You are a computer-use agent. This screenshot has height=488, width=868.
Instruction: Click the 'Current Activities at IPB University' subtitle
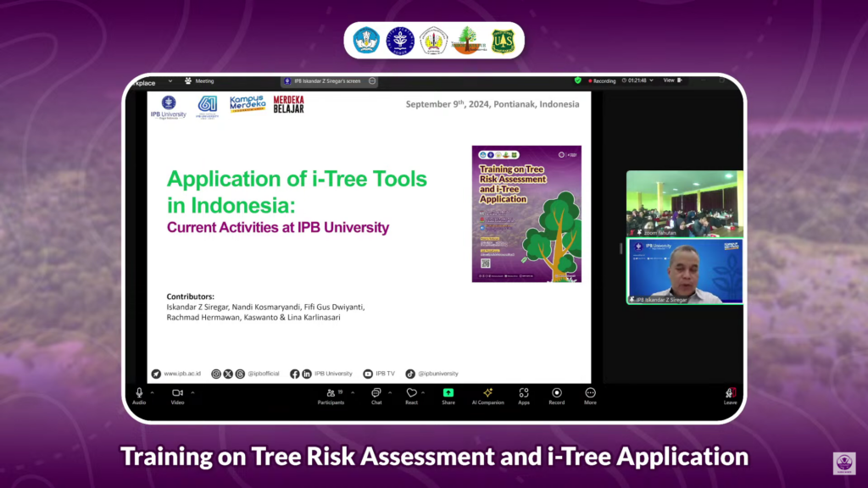click(278, 227)
